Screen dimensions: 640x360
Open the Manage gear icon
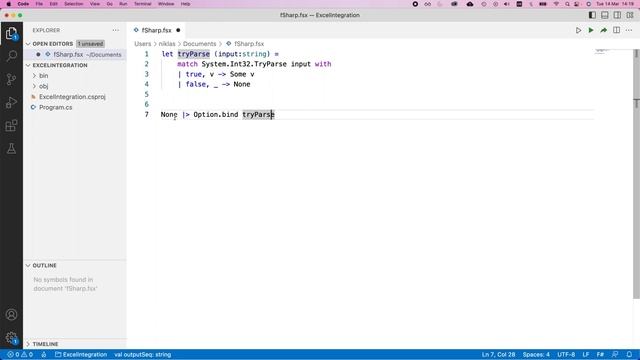tap(11, 338)
